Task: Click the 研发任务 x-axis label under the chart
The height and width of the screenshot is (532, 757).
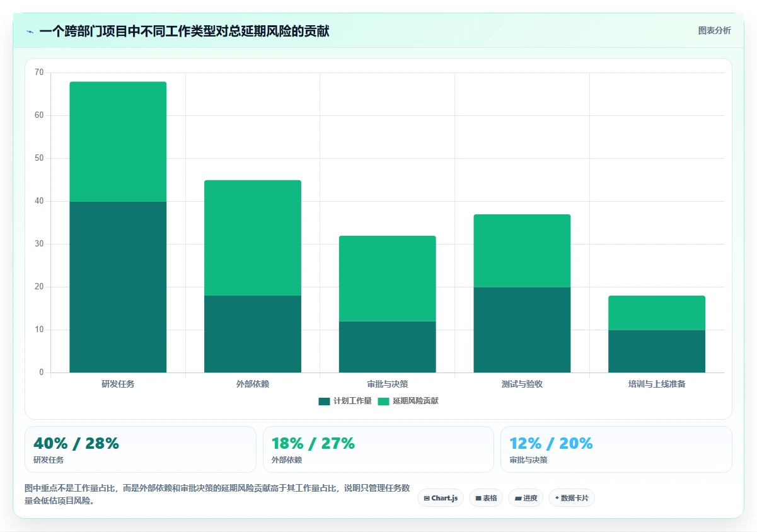Action: point(118,384)
